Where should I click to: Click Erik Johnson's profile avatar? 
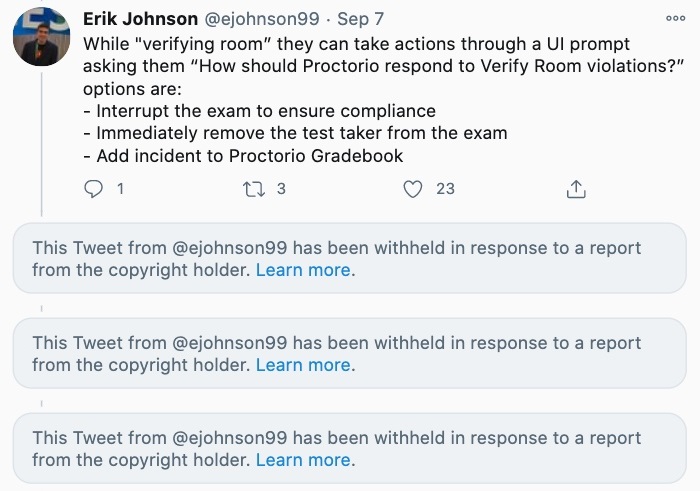[x=41, y=36]
